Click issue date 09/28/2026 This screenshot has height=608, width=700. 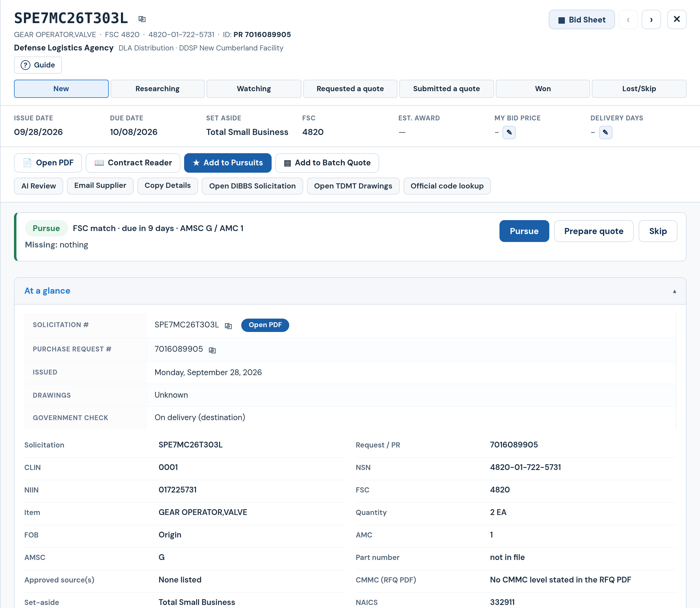(x=38, y=132)
